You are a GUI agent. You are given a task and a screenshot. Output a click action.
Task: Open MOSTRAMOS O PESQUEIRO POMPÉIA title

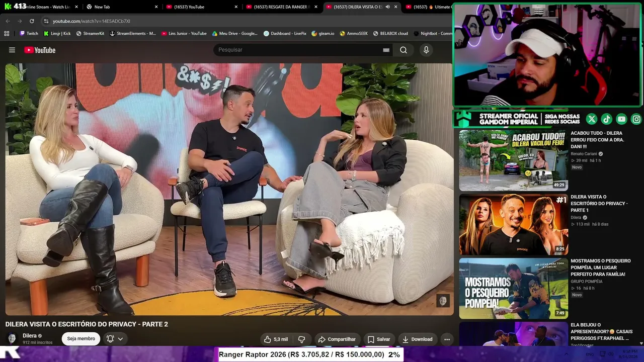click(x=601, y=267)
